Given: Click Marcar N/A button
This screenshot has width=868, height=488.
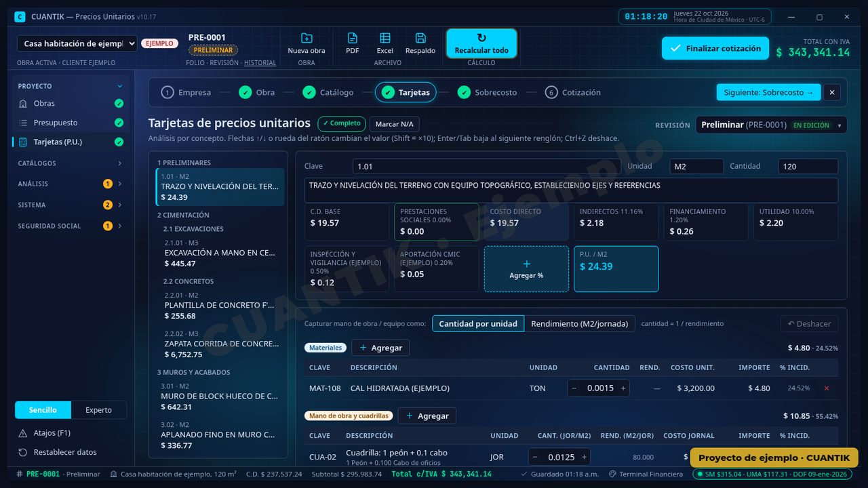Looking at the screenshot, I should [x=395, y=124].
